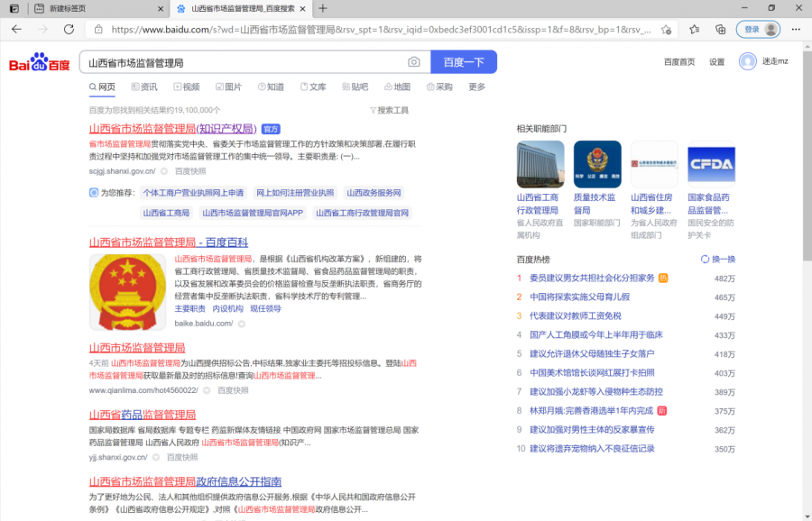Click 山西政务服务网 suggestion
Image resolution: width=812 pixels, height=521 pixels.
[x=374, y=193]
